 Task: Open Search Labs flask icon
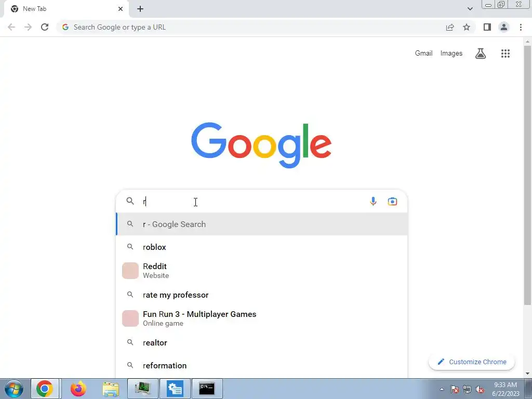coord(481,54)
